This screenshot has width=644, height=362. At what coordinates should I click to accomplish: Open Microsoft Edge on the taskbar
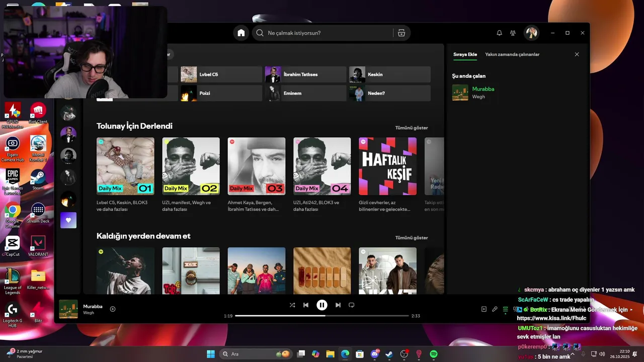[345, 354]
